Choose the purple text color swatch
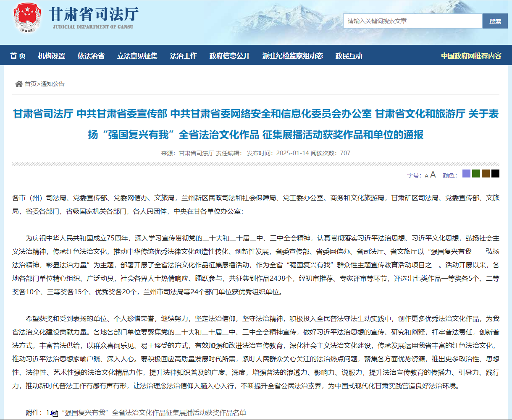Screen dimensions: 512x420 click(466, 174)
